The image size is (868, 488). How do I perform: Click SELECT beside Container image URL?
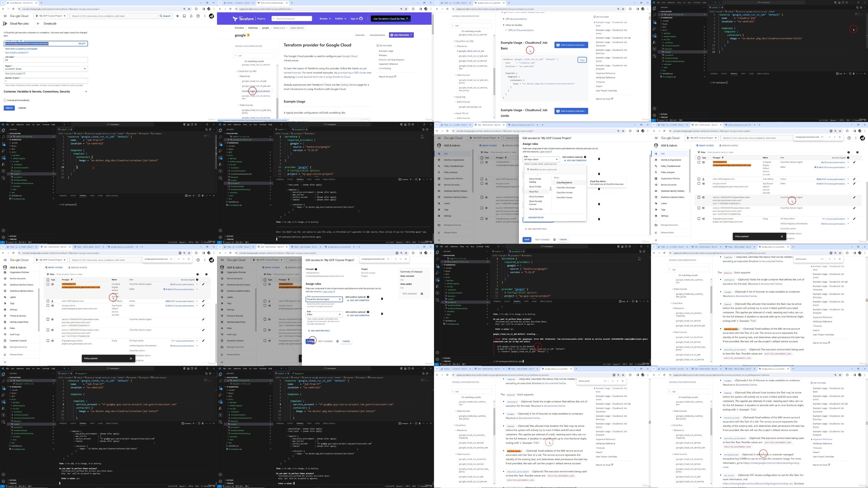coord(82,43)
